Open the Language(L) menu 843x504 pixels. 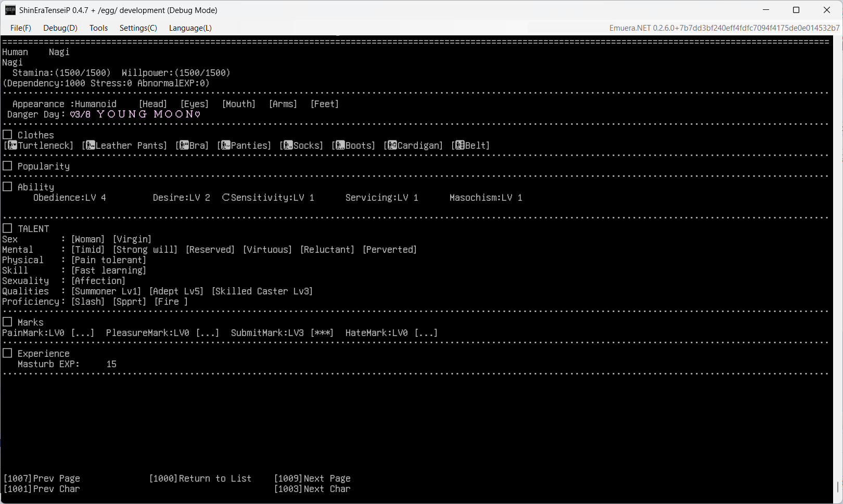[x=190, y=28]
